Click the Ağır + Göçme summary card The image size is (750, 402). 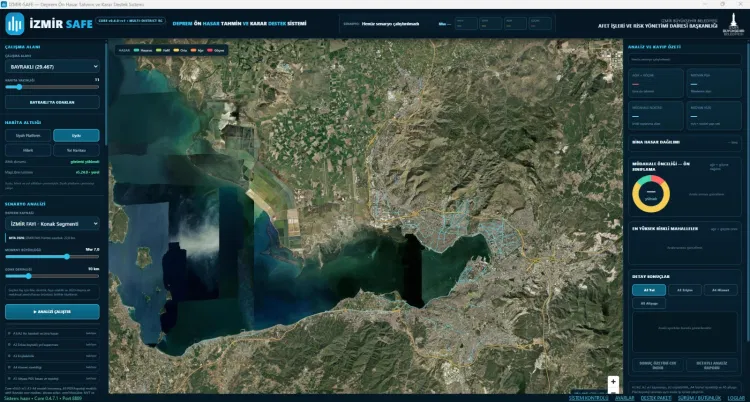[655, 83]
